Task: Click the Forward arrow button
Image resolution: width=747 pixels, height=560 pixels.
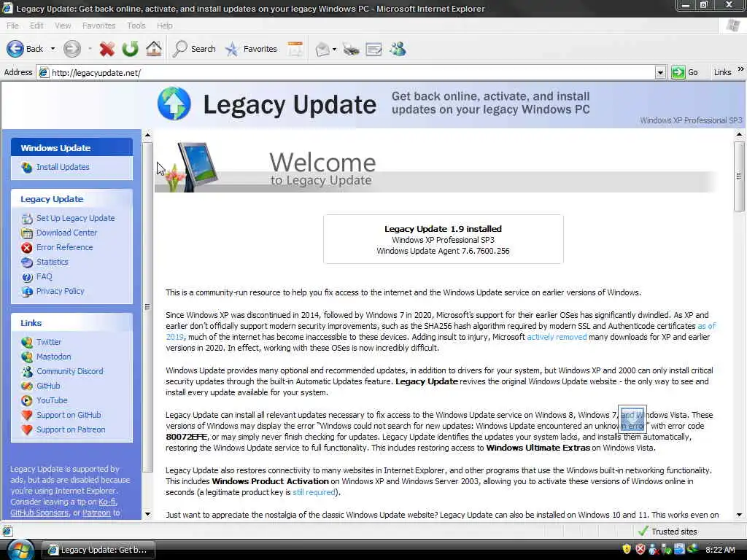Action: [72, 49]
